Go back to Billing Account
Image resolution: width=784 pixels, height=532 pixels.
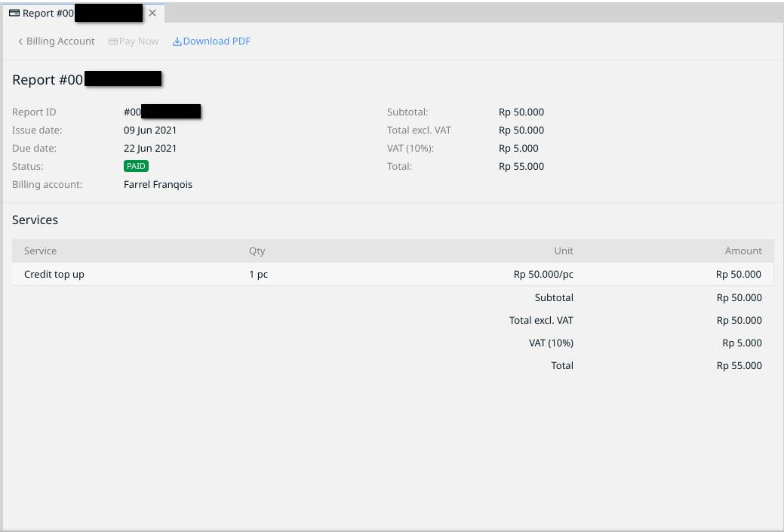pyautogui.click(x=56, y=41)
